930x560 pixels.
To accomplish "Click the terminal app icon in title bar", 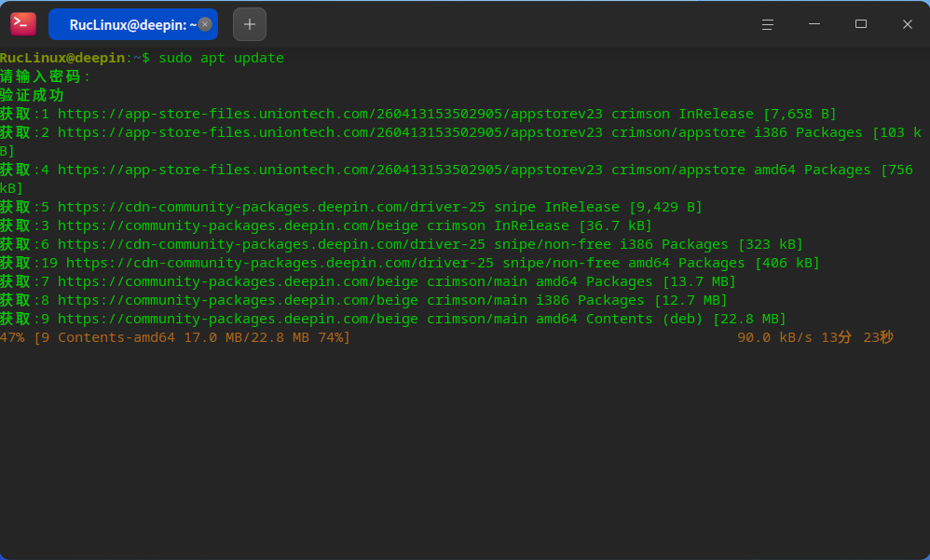I will [23, 24].
